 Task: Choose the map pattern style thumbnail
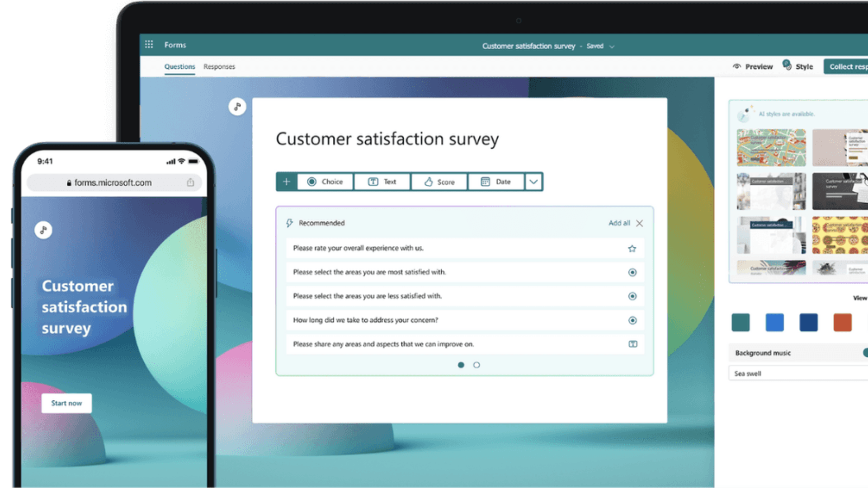pos(771,148)
